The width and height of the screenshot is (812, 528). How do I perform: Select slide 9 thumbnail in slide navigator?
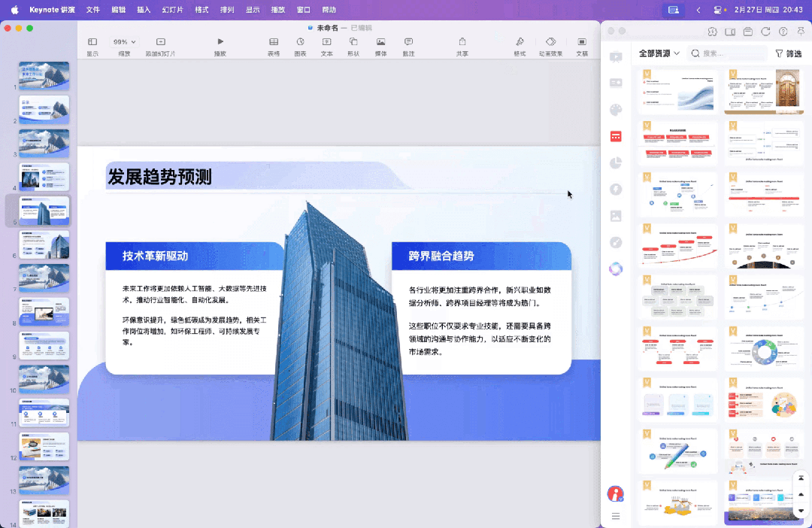pyautogui.click(x=44, y=345)
